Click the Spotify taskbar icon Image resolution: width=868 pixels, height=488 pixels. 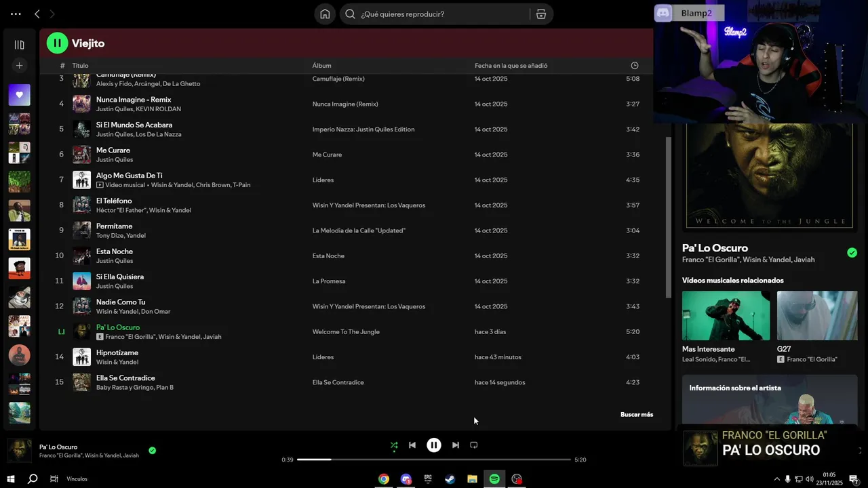[494, 479]
